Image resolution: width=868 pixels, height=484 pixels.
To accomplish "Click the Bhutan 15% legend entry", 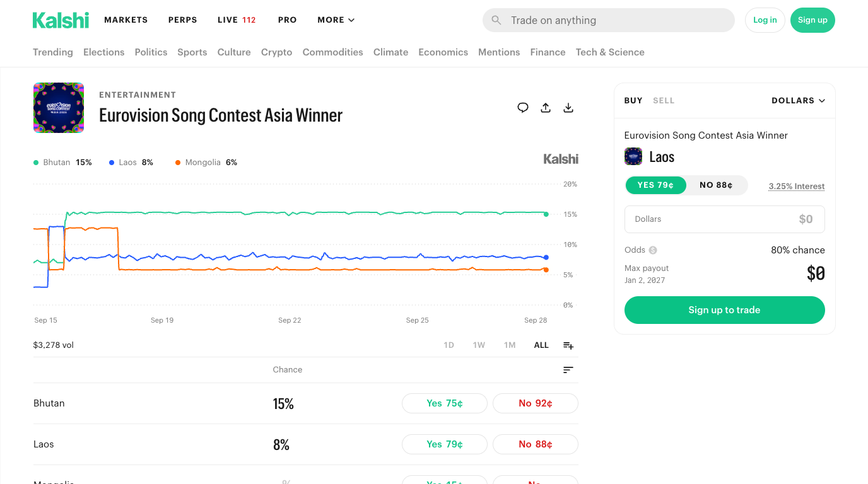I will click(62, 163).
